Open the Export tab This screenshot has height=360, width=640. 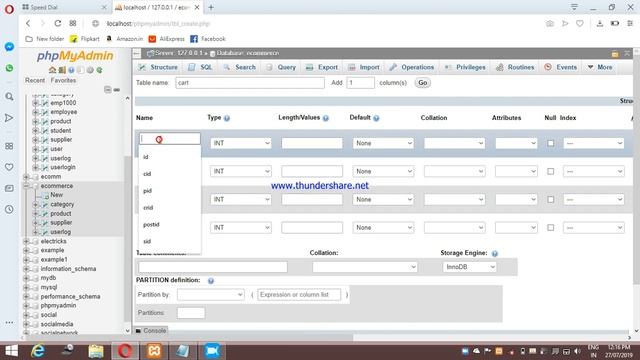pyautogui.click(x=322, y=67)
